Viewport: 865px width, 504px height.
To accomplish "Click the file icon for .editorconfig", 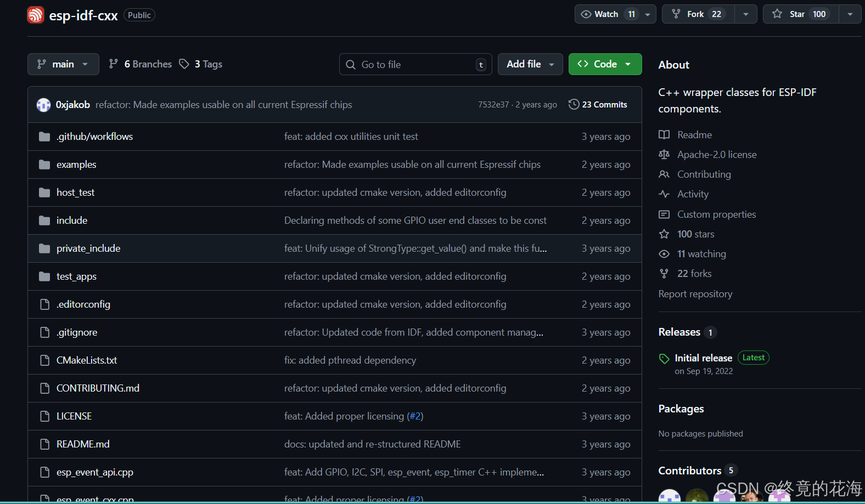I will point(45,304).
